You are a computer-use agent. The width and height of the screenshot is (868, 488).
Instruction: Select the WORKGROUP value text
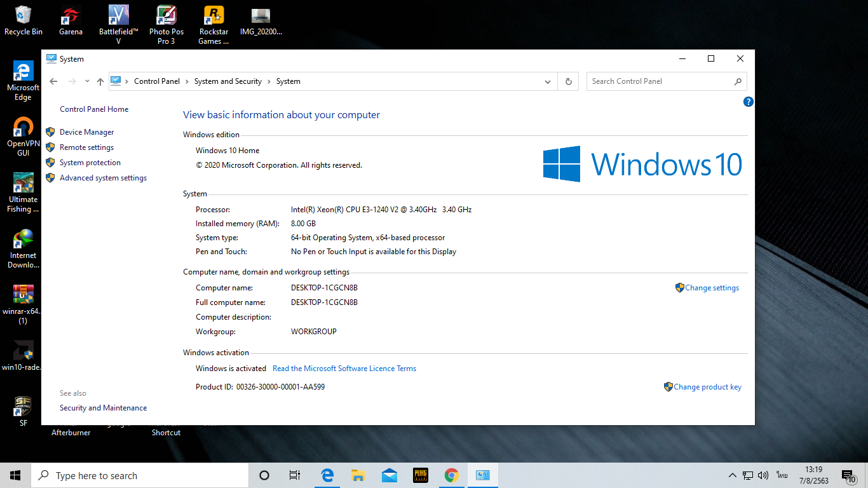point(314,332)
